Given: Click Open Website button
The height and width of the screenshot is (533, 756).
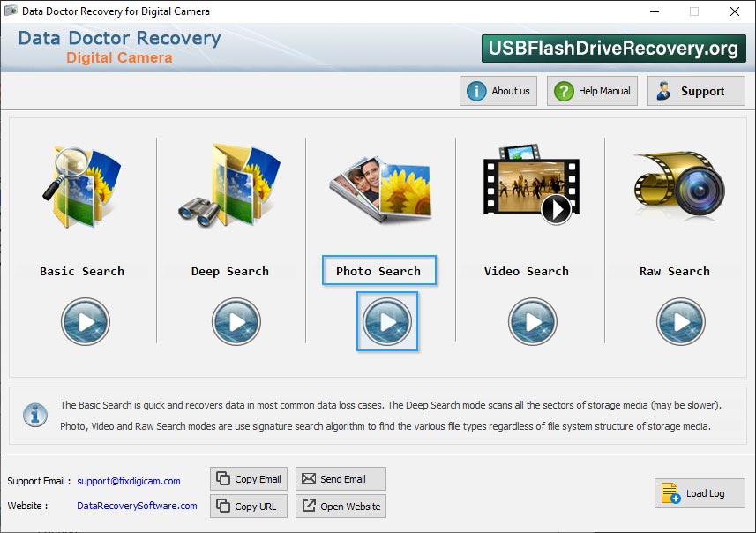Looking at the screenshot, I should (x=341, y=506).
